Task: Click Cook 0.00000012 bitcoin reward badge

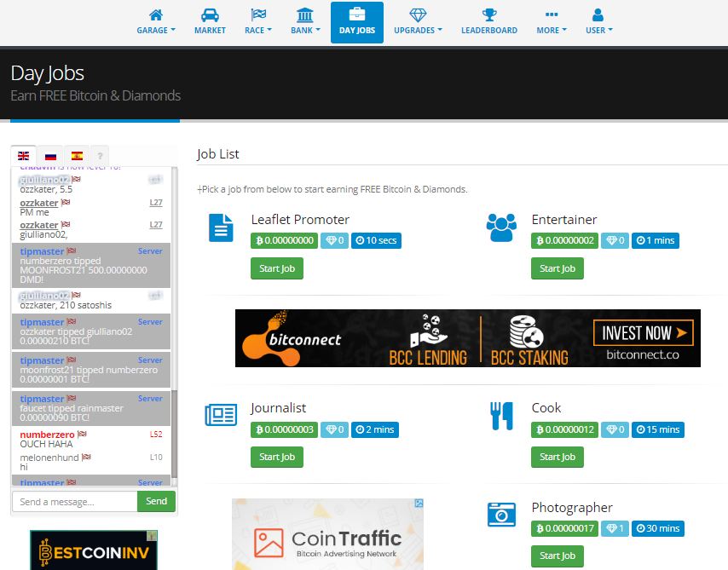Action: (565, 429)
